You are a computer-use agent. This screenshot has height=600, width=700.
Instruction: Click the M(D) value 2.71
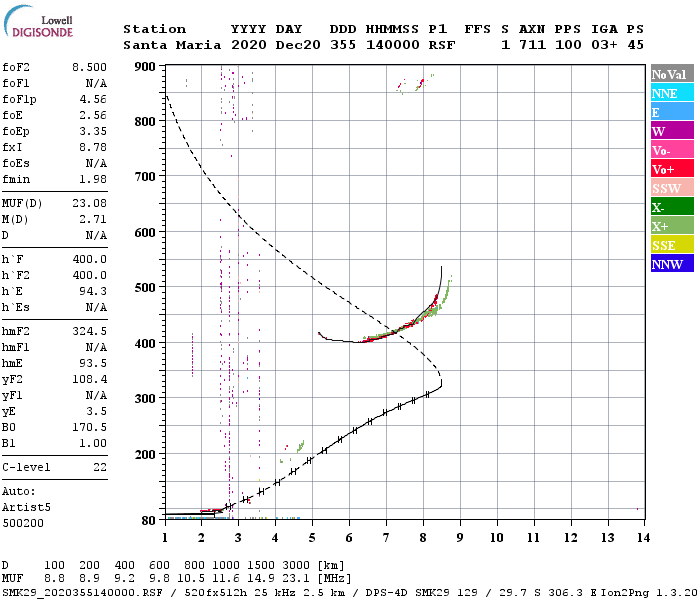click(x=93, y=220)
